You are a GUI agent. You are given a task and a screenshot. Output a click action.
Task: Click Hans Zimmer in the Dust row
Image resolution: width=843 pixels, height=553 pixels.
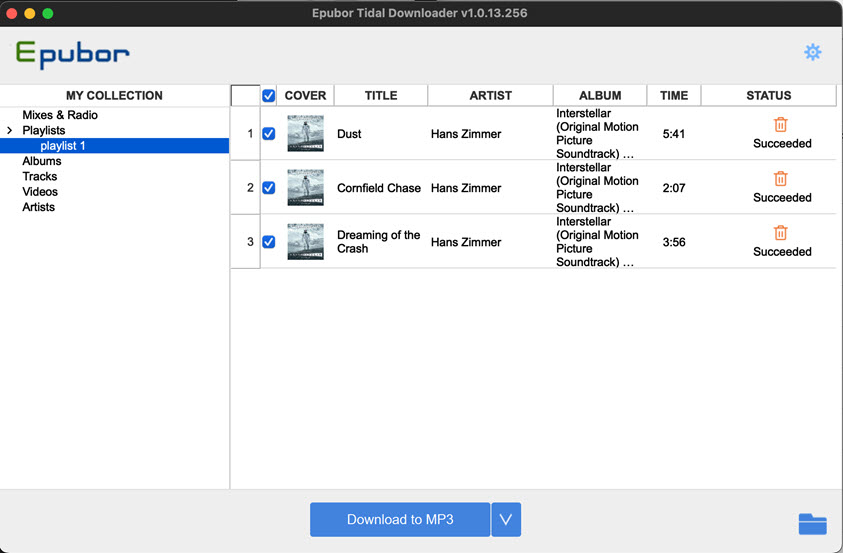[x=466, y=134]
